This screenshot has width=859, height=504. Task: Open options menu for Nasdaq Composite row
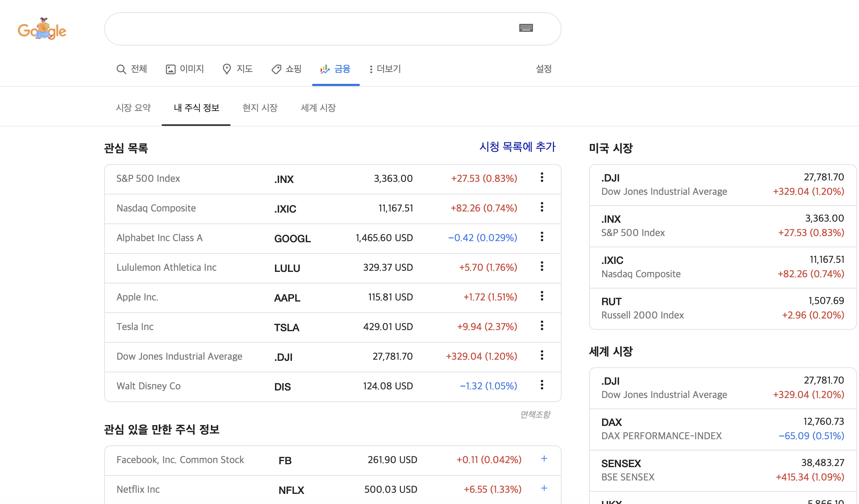(x=542, y=207)
